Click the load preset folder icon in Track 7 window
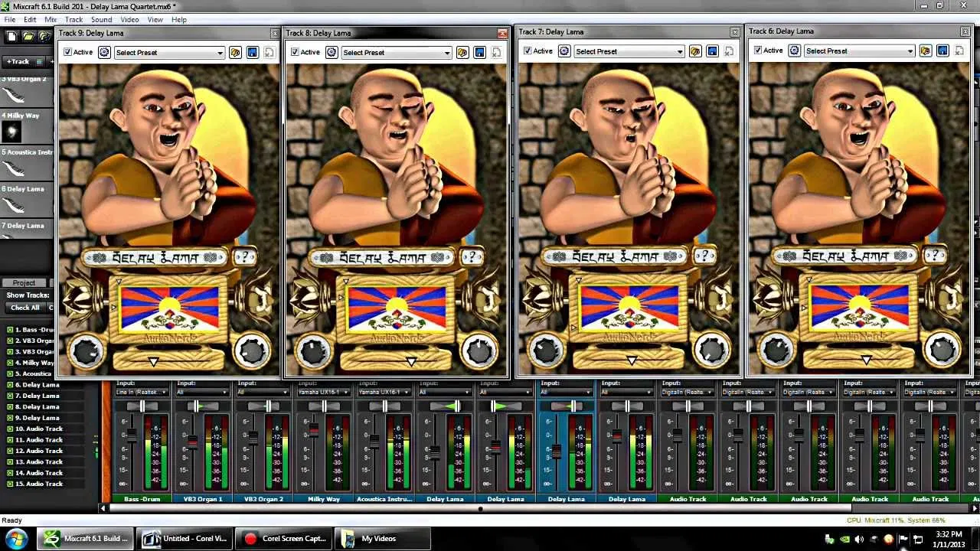The width and height of the screenshot is (980, 551). 695,51
